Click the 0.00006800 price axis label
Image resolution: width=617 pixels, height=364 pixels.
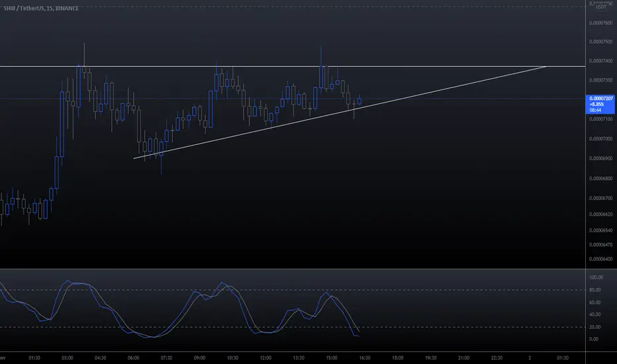click(601, 179)
